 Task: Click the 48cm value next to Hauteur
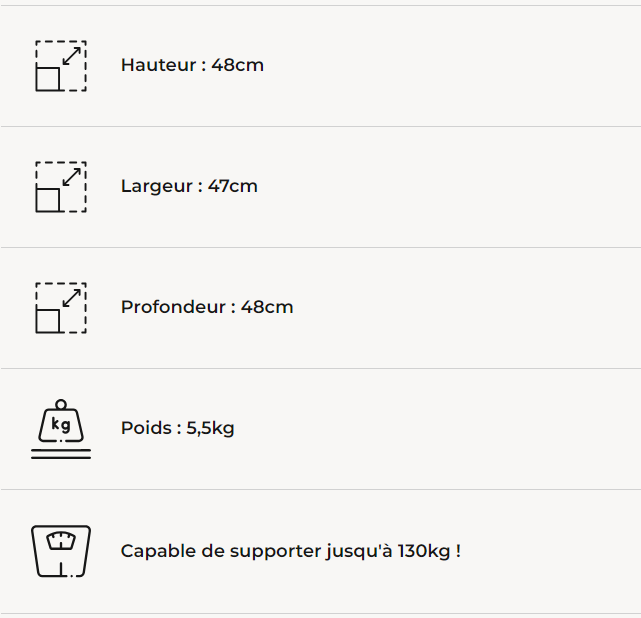coord(238,65)
